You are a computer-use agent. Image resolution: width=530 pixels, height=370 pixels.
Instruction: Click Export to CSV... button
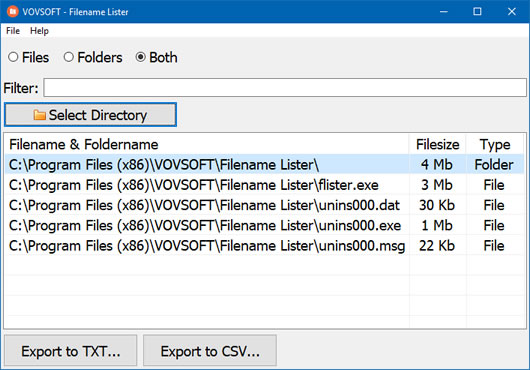coord(210,351)
